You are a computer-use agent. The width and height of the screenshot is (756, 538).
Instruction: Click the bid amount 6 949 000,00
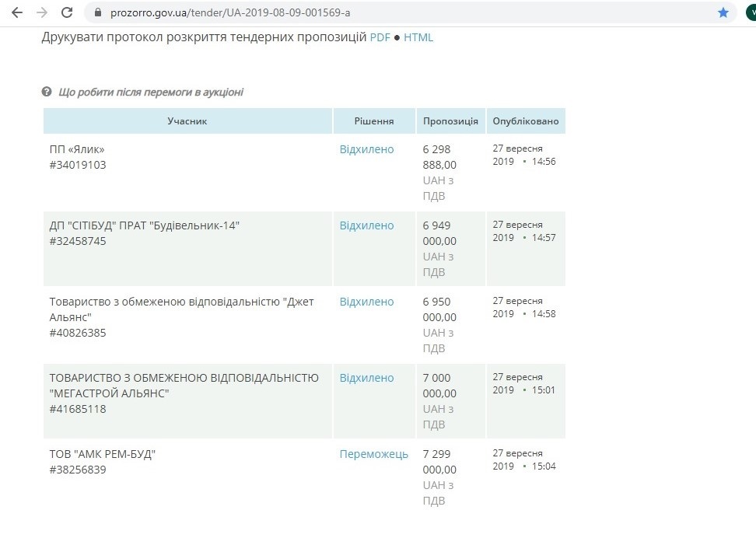(439, 233)
